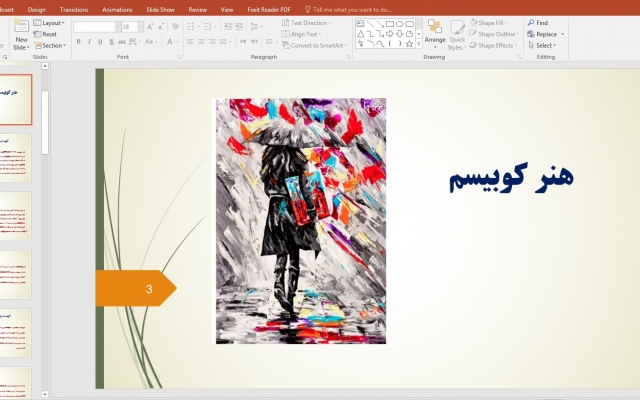The height and width of the screenshot is (400, 640).
Task: Select the straight Line shape
Action: click(x=370, y=24)
